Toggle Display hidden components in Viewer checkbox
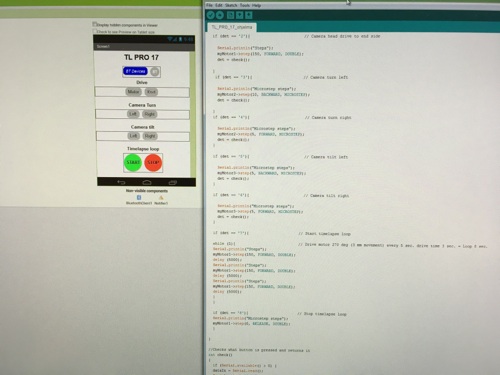Viewport: 500px width, 375px height. (95, 24)
